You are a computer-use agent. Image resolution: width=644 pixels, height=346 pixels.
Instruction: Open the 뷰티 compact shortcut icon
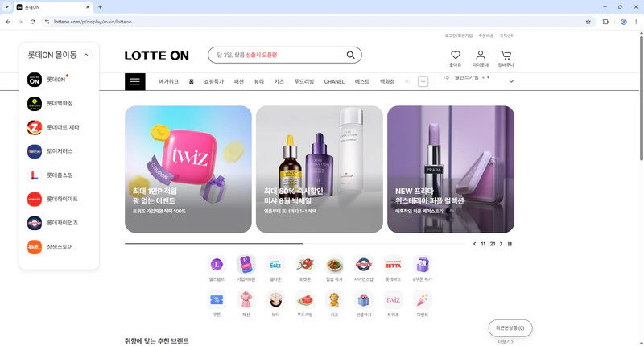coord(275,300)
